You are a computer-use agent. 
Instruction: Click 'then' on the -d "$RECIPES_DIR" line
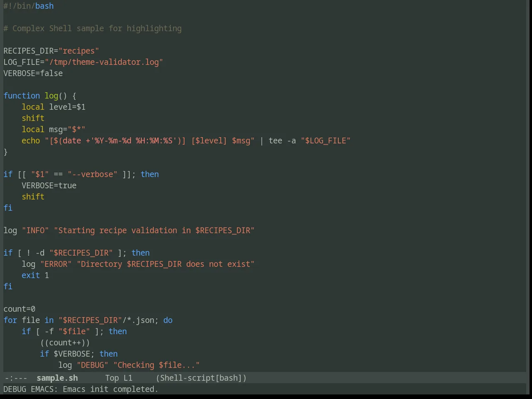coord(140,253)
